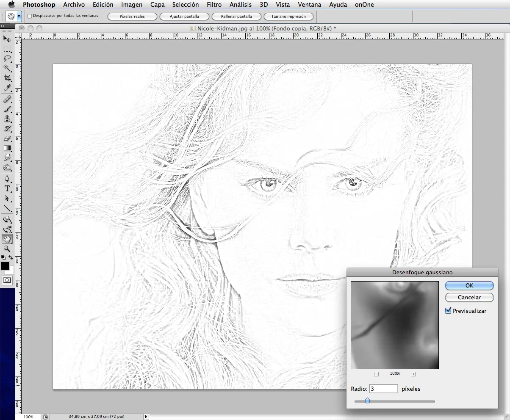Image resolution: width=510 pixels, height=420 pixels.
Task: Open the Ayuda menu
Action: pos(338,5)
